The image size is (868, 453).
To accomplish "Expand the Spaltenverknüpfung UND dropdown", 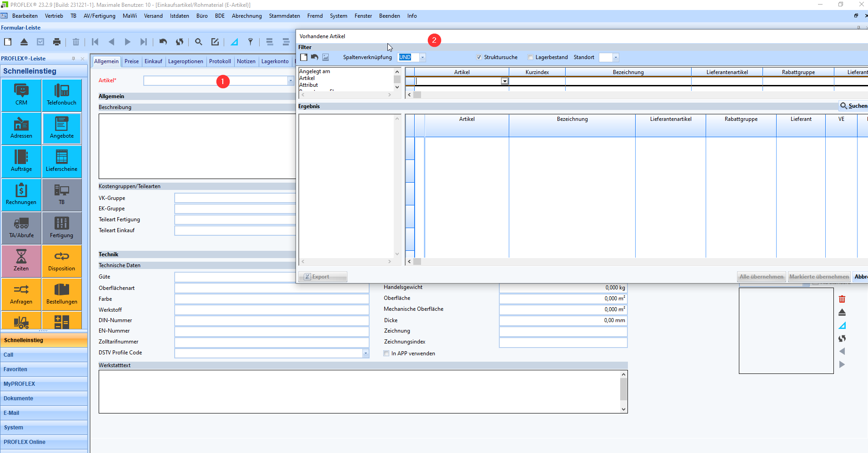I will 422,57.
